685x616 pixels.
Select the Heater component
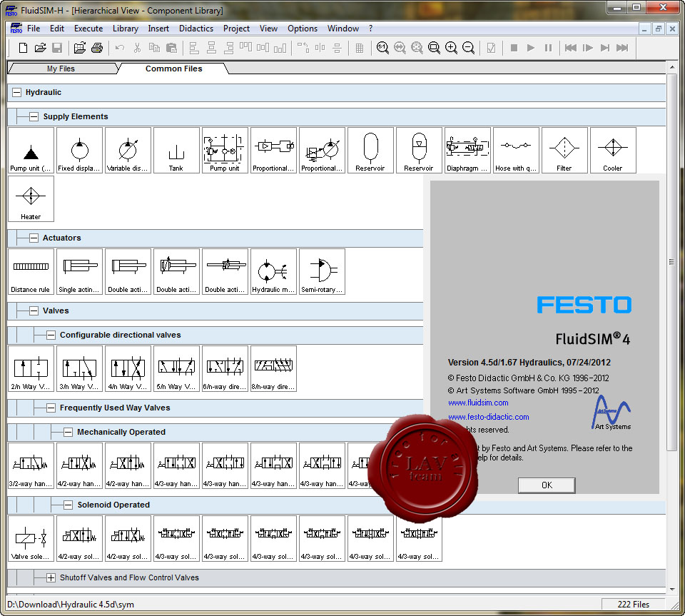31,198
